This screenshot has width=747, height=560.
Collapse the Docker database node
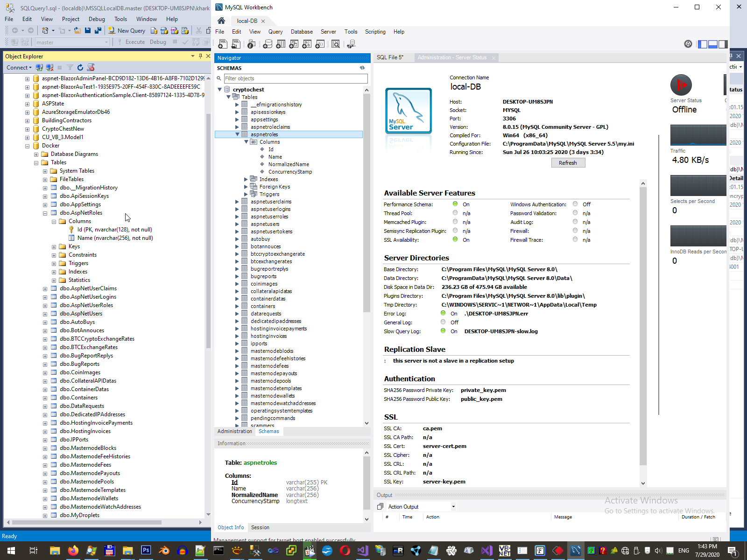(28, 146)
